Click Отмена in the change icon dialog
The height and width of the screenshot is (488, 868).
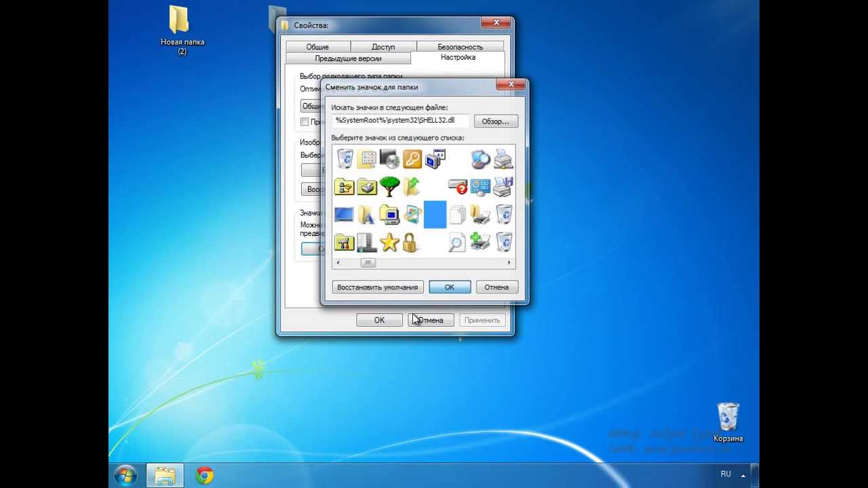(x=496, y=287)
